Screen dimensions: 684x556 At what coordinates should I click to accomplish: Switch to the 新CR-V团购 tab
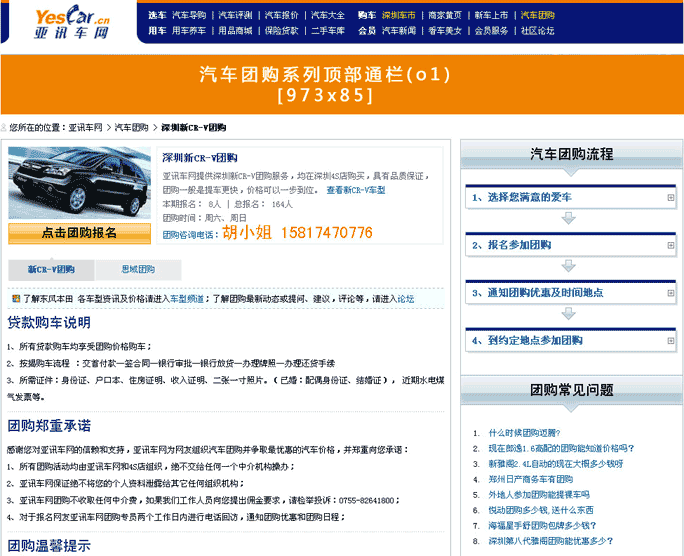click(x=51, y=270)
